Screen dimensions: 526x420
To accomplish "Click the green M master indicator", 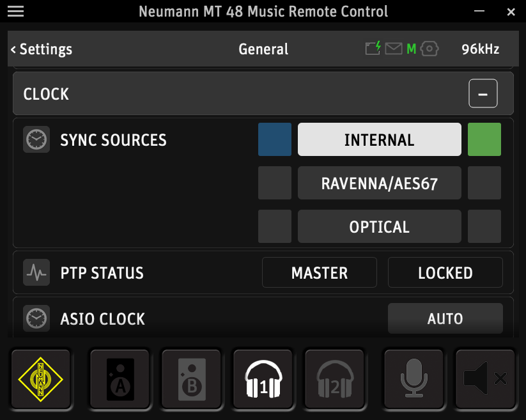I will point(411,49).
